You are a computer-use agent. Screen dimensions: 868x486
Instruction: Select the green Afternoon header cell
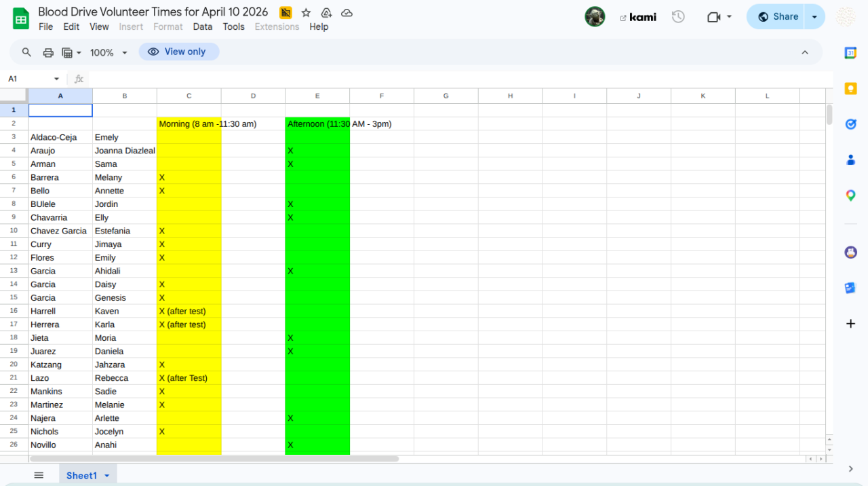coord(317,124)
